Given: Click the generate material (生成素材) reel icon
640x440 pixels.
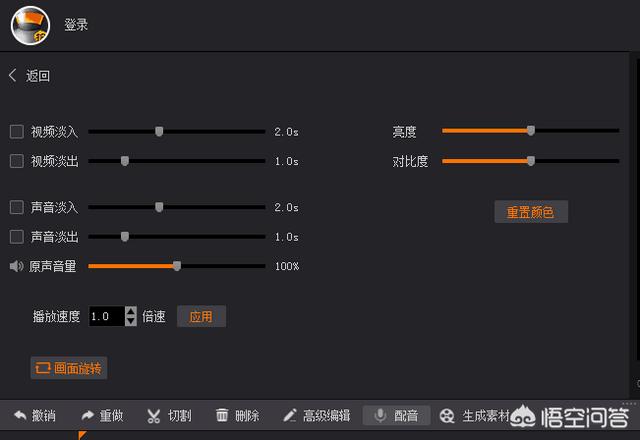Looking at the screenshot, I should [x=447, y=415].
